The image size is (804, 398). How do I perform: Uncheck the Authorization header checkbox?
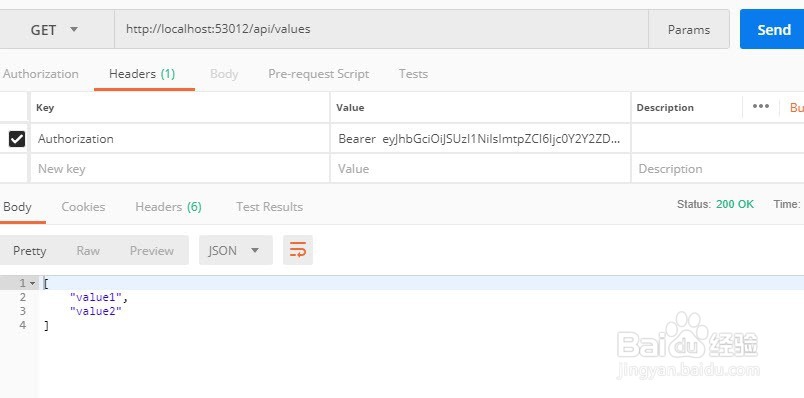[17, 138]
